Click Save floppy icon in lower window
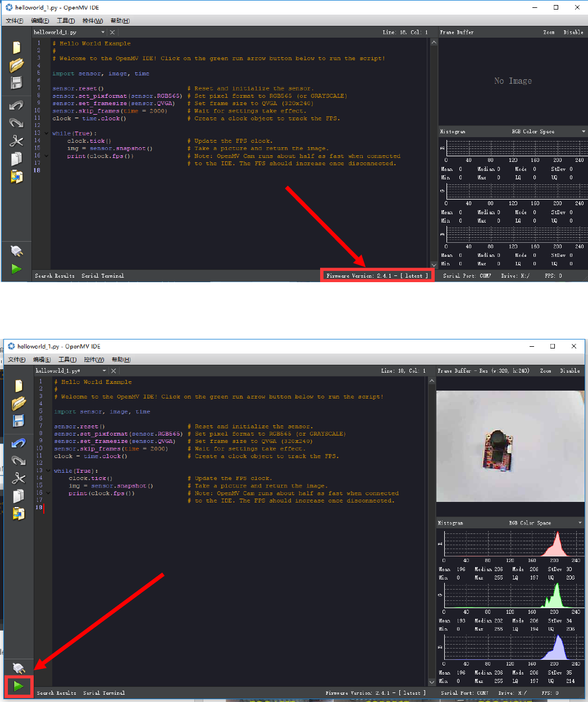 pos(19,421)
